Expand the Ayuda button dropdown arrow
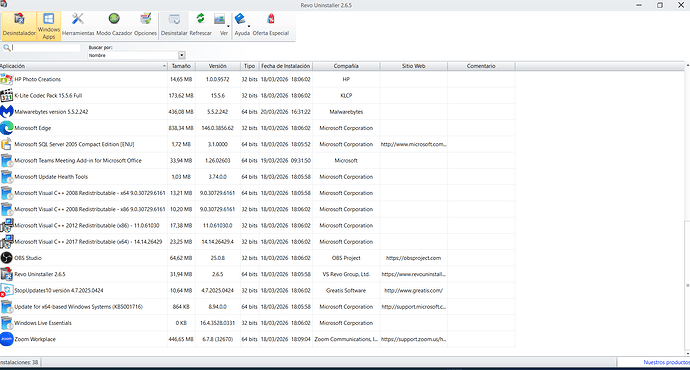 pyautogui.click(x=249, y=26)
